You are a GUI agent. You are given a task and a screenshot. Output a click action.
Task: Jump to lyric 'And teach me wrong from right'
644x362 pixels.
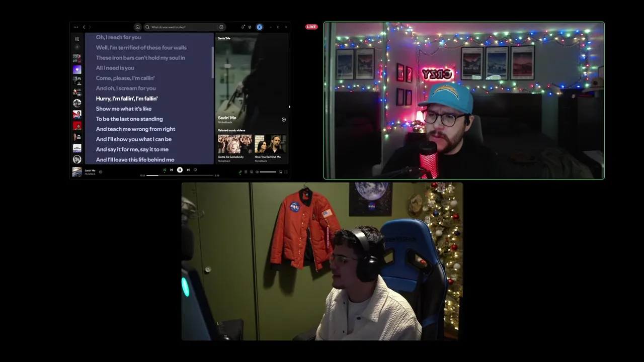pyautogui.click(x=135, y=129)
